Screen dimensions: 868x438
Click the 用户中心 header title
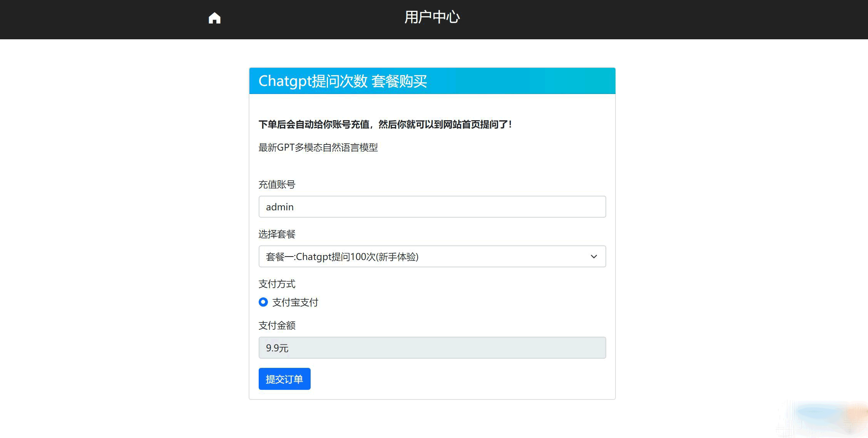(x=432, y=17)
